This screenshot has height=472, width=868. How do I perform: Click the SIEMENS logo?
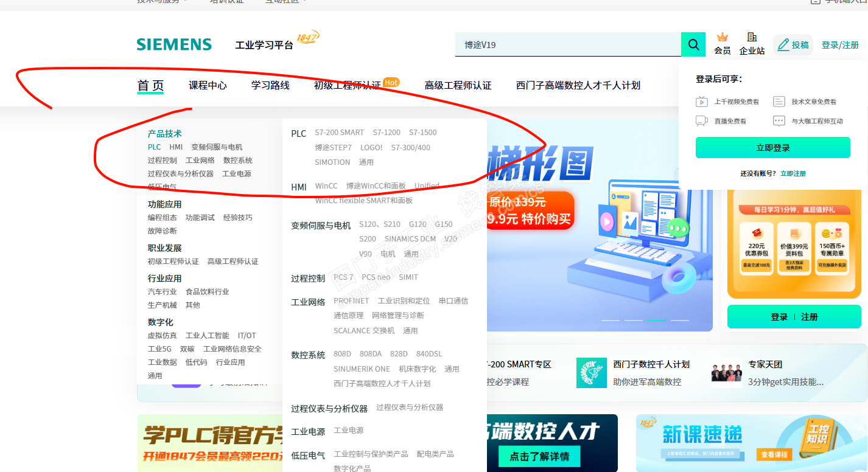[174, 44]
